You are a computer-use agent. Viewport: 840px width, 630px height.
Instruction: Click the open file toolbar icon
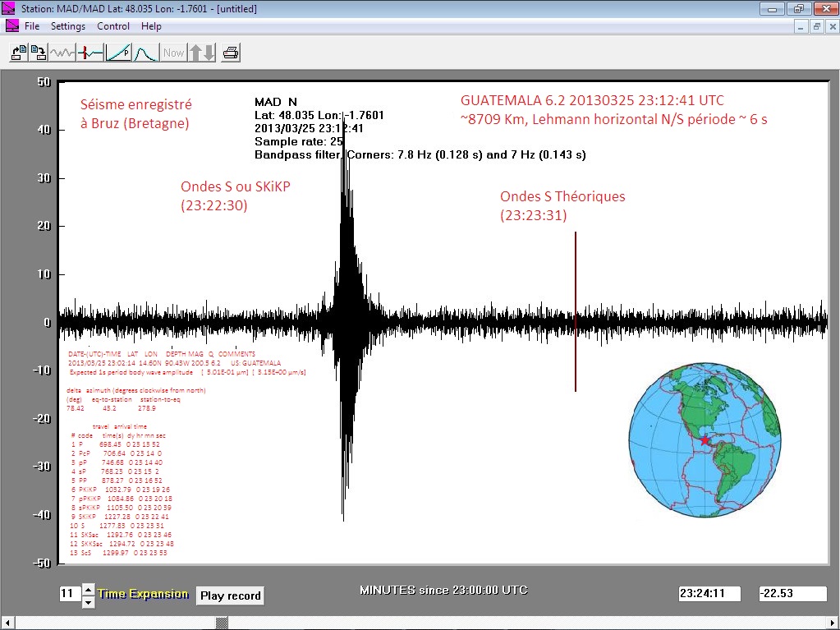click(x=17, y=53)
